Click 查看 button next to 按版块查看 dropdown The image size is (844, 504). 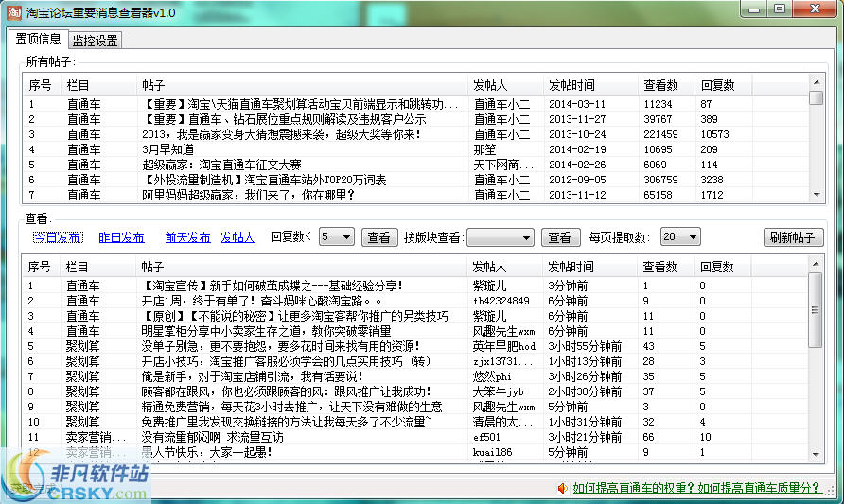tap(560, 237)
